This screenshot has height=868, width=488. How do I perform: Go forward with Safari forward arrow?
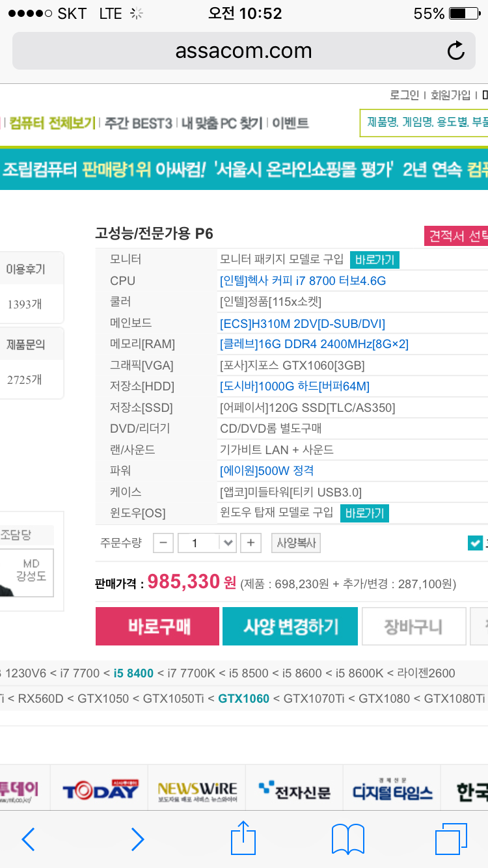pyautogui.click(x=137, y=839)
